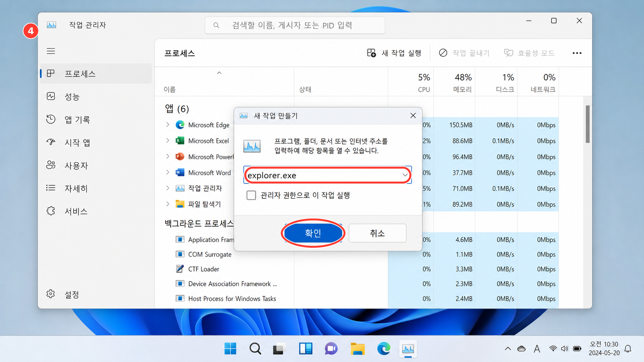Expand the 파일 탐색기 process group
The height and width of the screenshot is (362, 644).
click(x=168, y=204)
